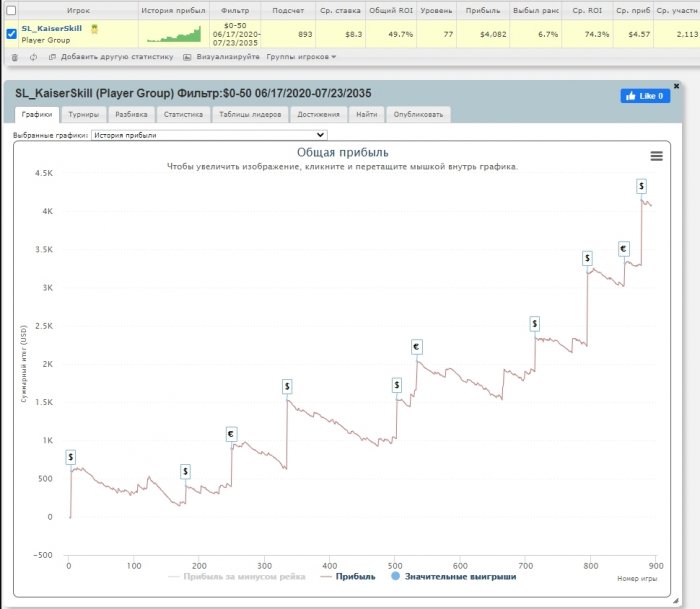
Task: Sort by the Ср. ставка column header
Action: click(340, 10)
